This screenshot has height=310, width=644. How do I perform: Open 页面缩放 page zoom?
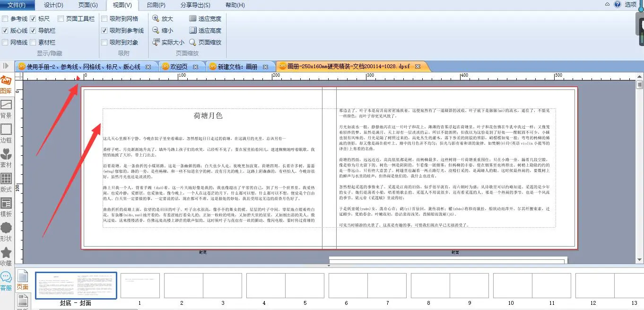click(x=205, y=42)
